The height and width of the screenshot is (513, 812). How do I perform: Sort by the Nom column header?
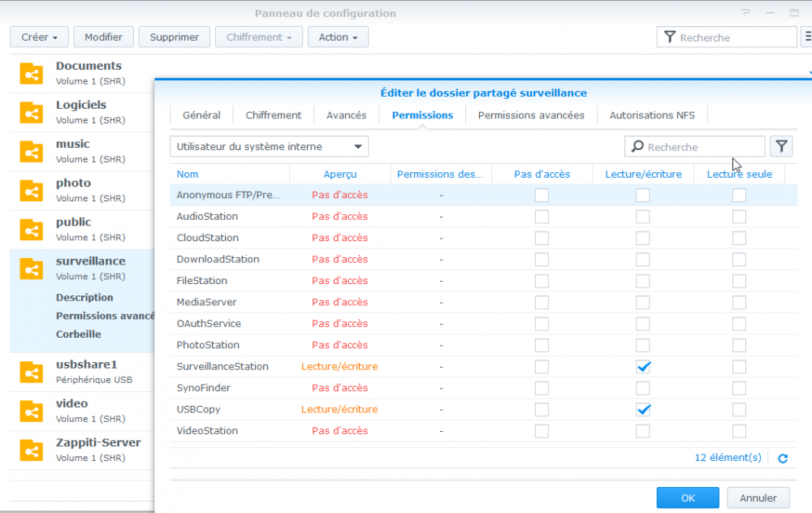coord(188,175)
